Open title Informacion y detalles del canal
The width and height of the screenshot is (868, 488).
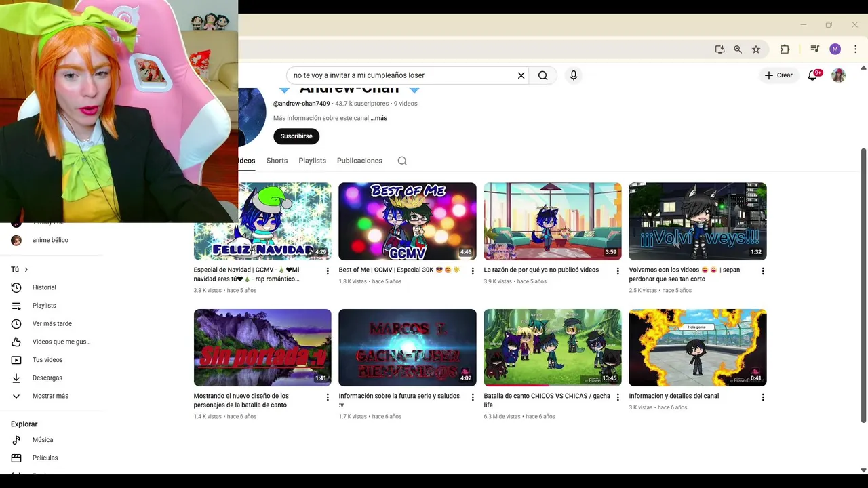(673, 396)
